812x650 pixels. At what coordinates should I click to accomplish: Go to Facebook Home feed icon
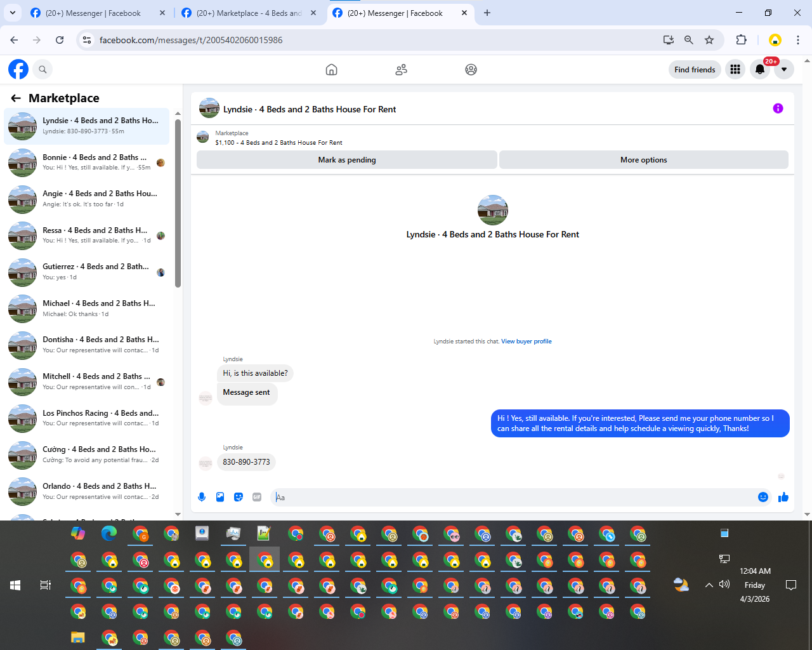click(x=331, y=69)
